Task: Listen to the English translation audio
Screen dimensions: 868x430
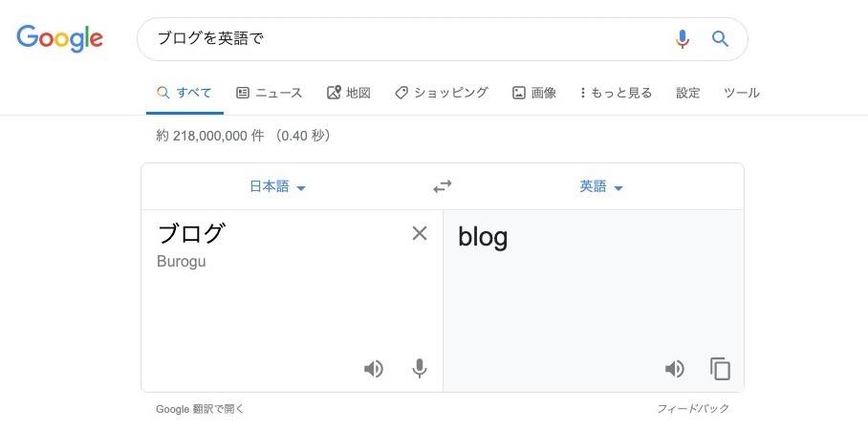Action: (x=675, y=369)
